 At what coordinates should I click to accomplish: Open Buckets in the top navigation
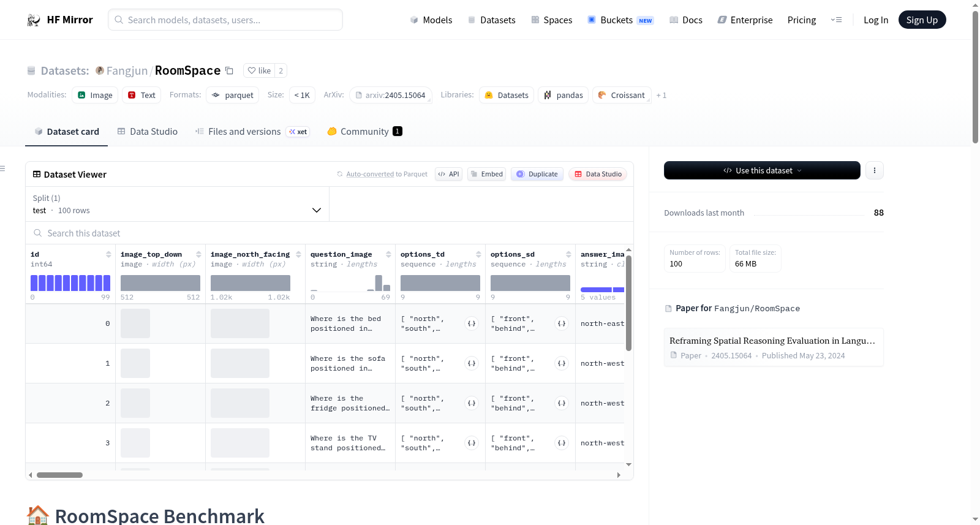[x=620, y=20]
